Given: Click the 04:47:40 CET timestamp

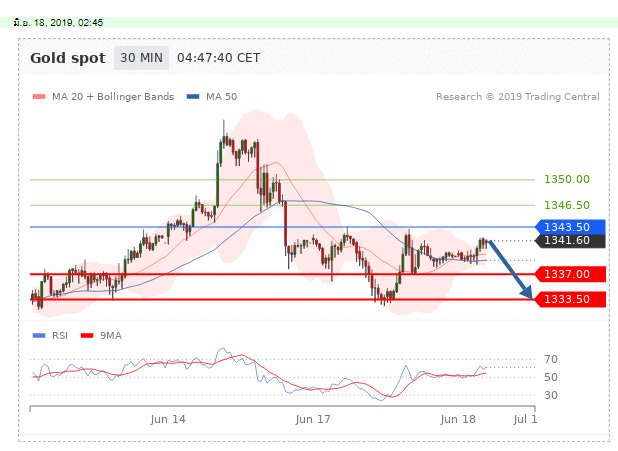Looking at the screenshot, I should click(218, 58).
